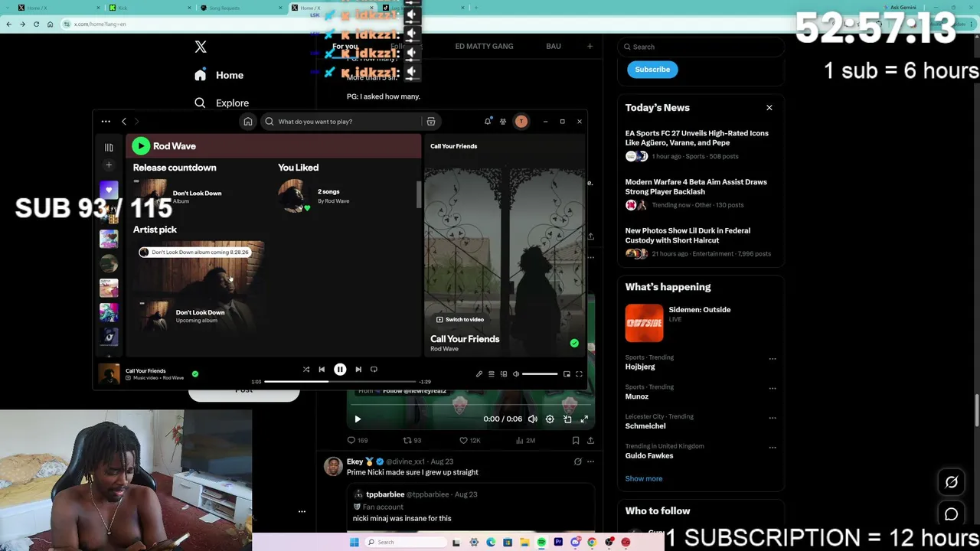Click the Switch to video button

pos(460,320)
